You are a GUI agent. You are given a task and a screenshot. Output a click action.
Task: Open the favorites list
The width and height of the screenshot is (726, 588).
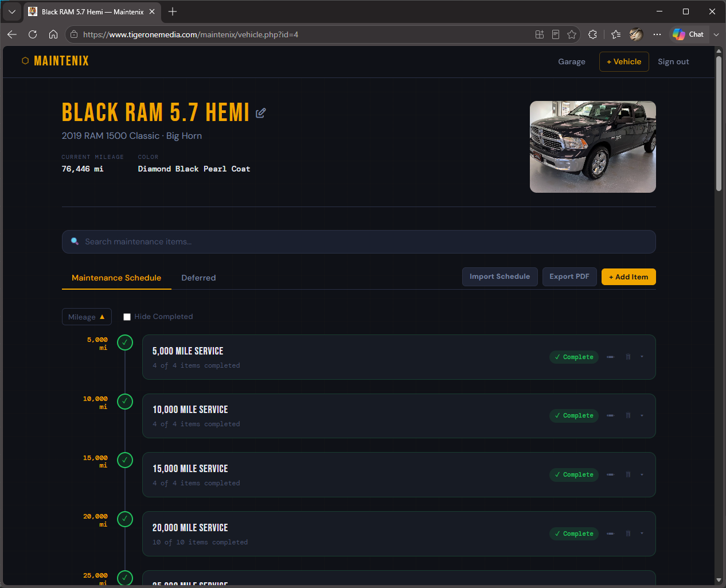click(x=616, y=34)
